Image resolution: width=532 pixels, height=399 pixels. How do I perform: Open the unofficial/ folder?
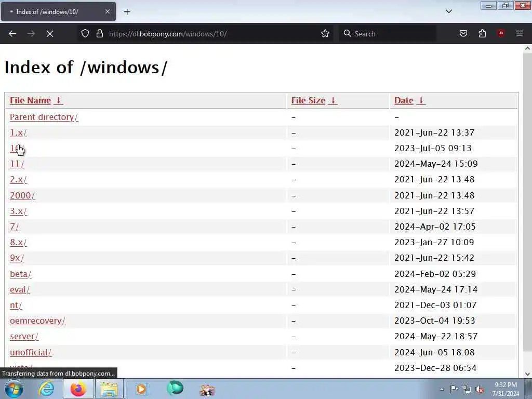coord(31,352)
